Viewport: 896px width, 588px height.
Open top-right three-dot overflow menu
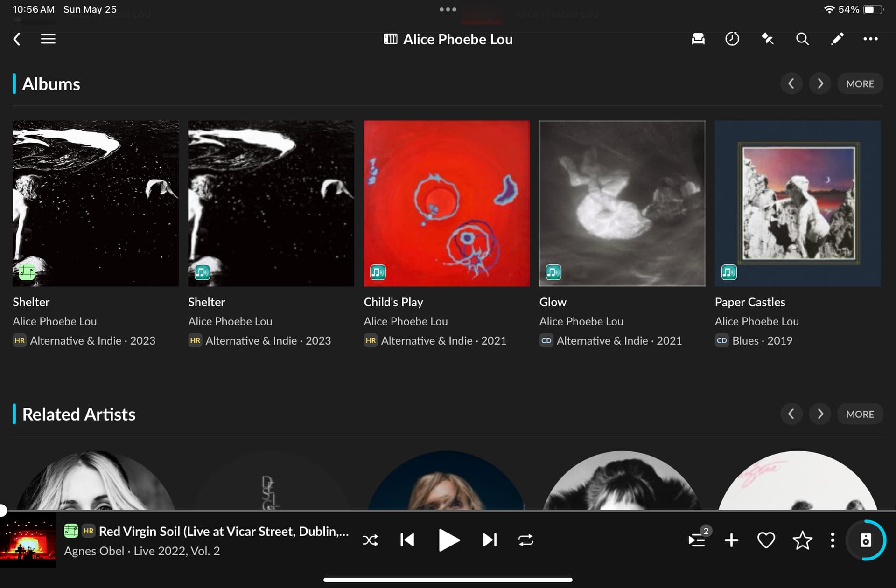[x=870, y=39]
